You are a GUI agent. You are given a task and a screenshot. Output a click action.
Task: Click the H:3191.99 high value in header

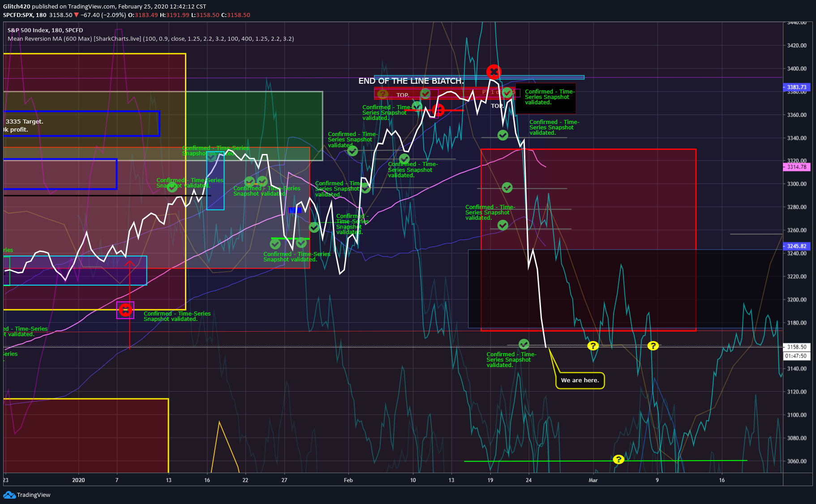click(175, 15)
